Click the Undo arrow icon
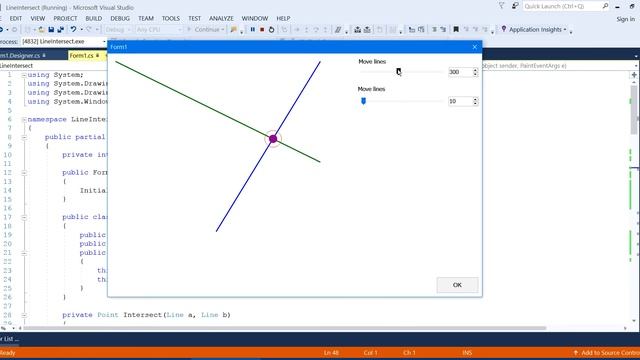Image resolution: width=640 pixels, height=360 pixels. 73,29
